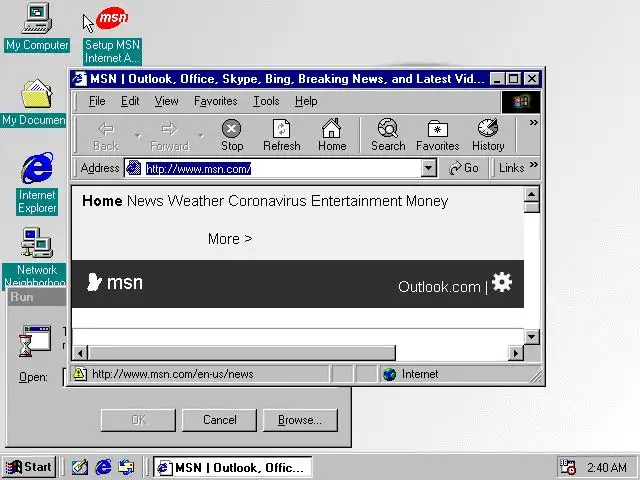Open the News link on MSN
The image size is (640, 480).
point(145,201)
